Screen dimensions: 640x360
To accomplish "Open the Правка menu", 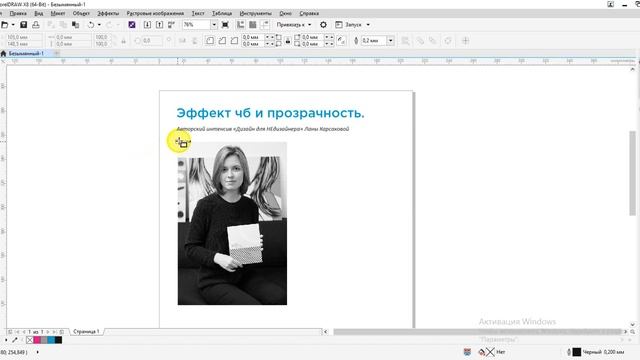I will pyautogui.click(x=18, y=13).
